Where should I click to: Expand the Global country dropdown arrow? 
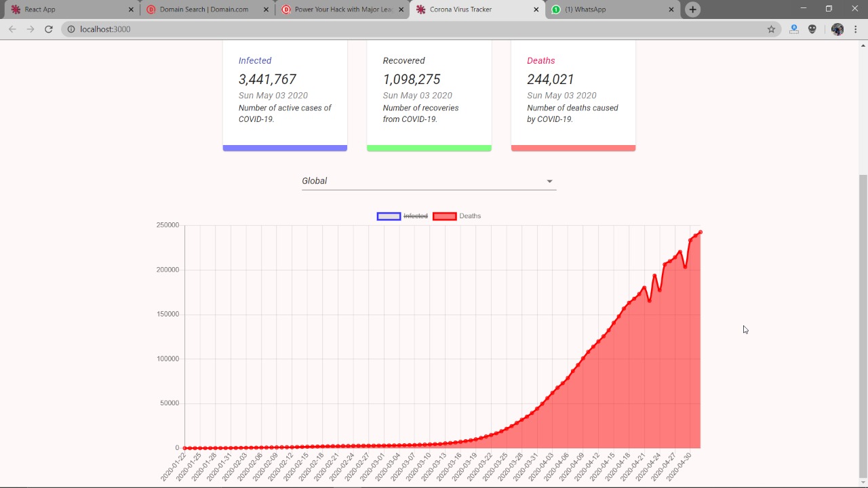549,181
